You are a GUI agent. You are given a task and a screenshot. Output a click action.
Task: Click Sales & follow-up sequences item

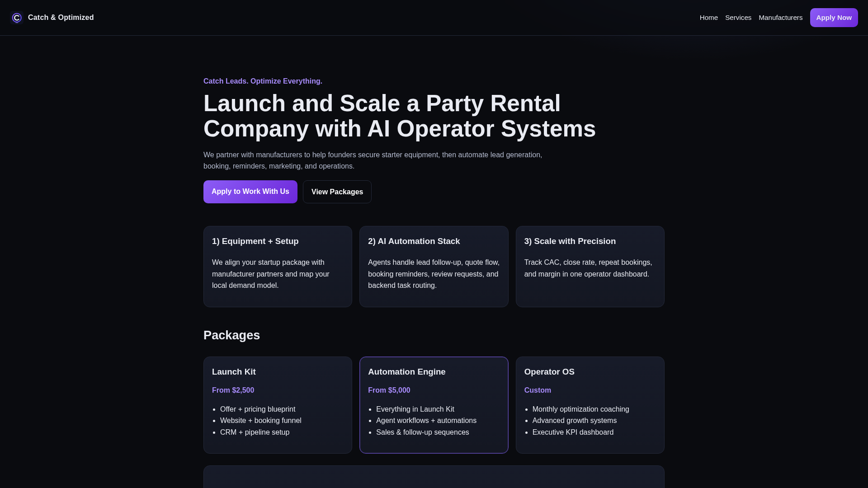point(423,432)
